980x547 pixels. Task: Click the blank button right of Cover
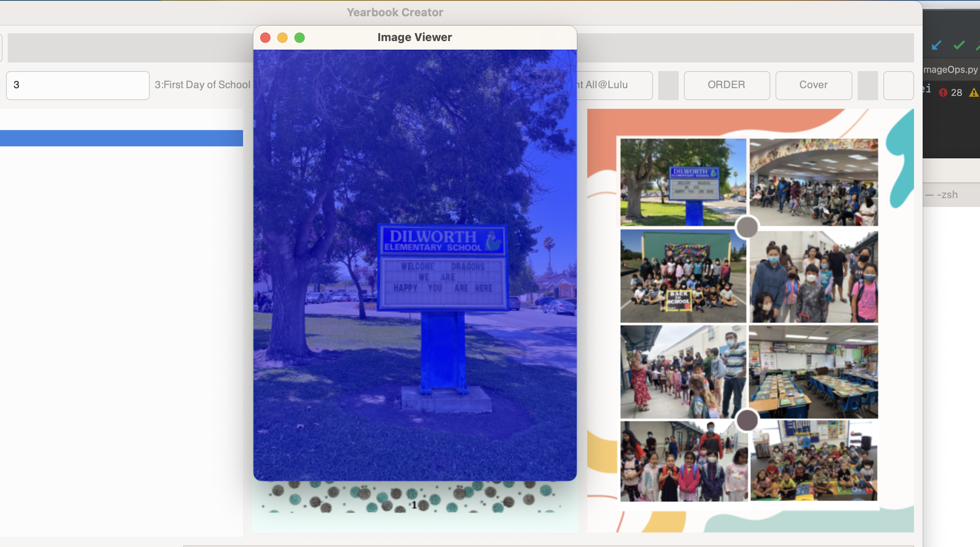pos(899,85)
